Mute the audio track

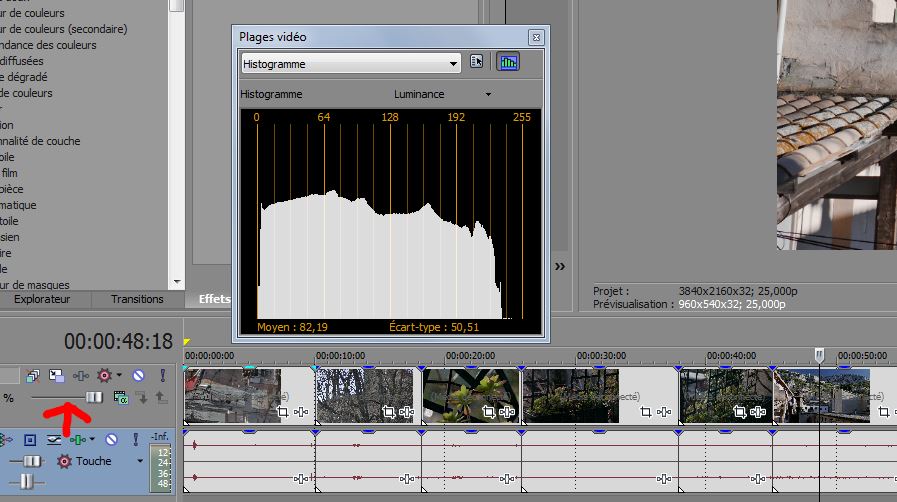click(x=111, y=439)
